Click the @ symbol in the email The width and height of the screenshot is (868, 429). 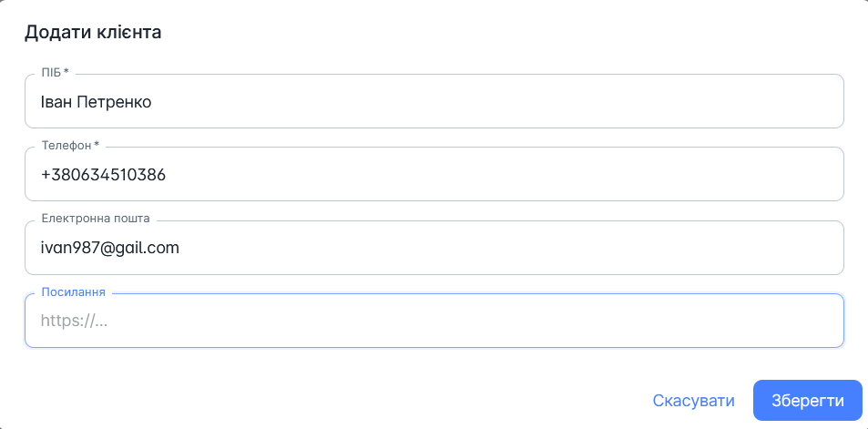coord(107,249)
